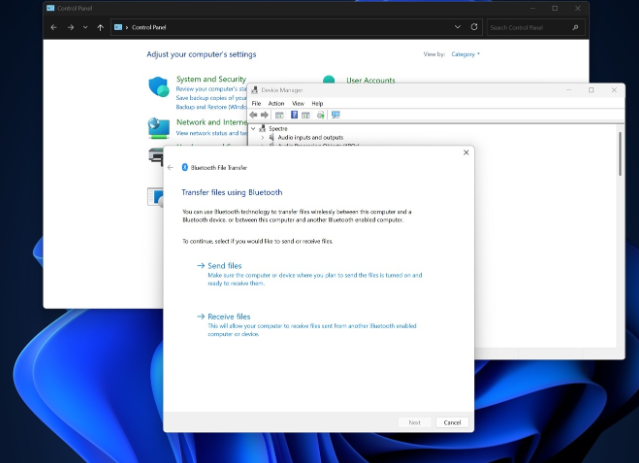Open View menu in Device Manager
Screen dimensions: 639x463
298,104
